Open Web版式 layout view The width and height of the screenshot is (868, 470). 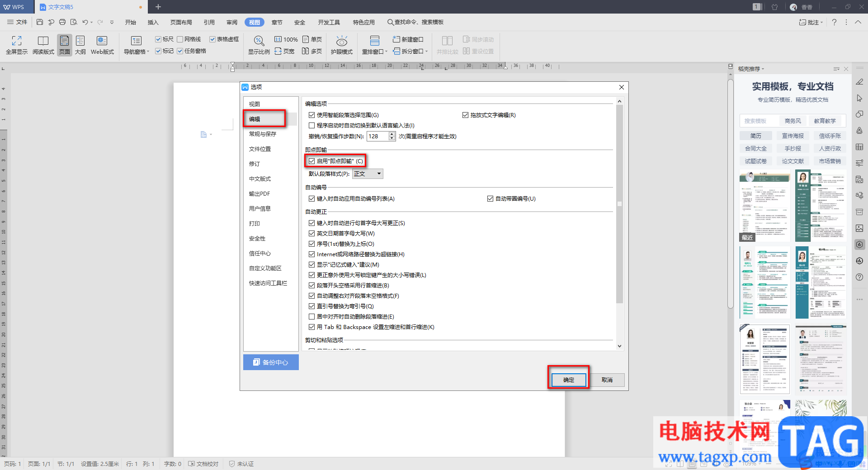[102, 45]
